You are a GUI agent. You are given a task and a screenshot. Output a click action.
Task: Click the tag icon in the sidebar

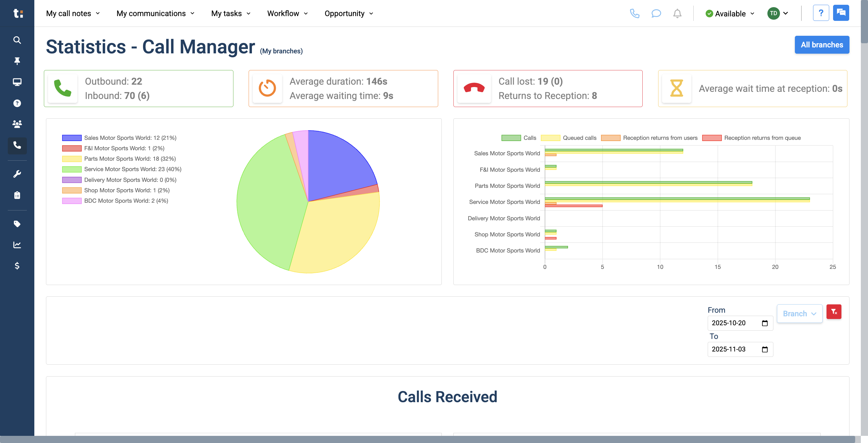click(x=17, y=224)
